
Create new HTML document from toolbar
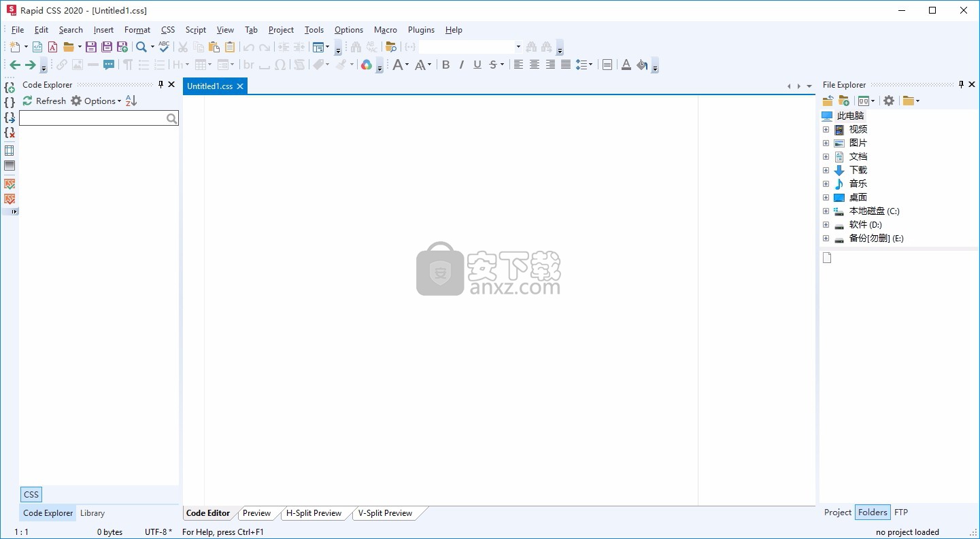click(37, 47)
